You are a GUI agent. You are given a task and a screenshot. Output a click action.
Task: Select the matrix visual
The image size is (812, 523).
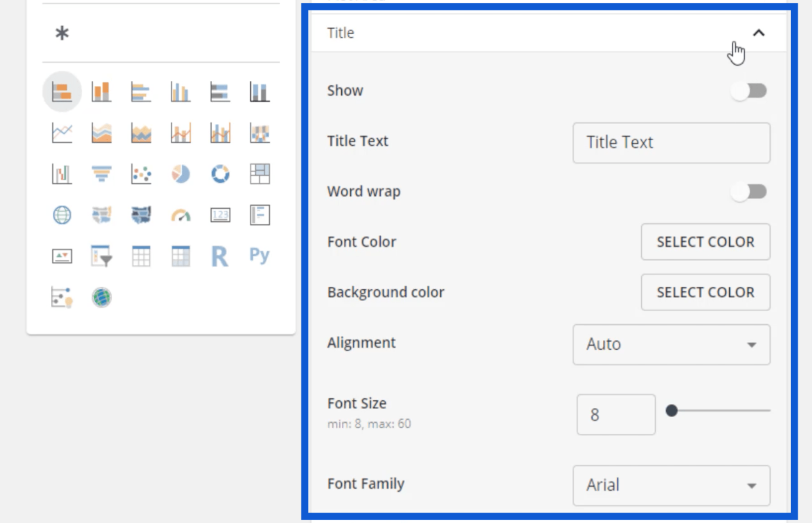(x=181, y=256)
